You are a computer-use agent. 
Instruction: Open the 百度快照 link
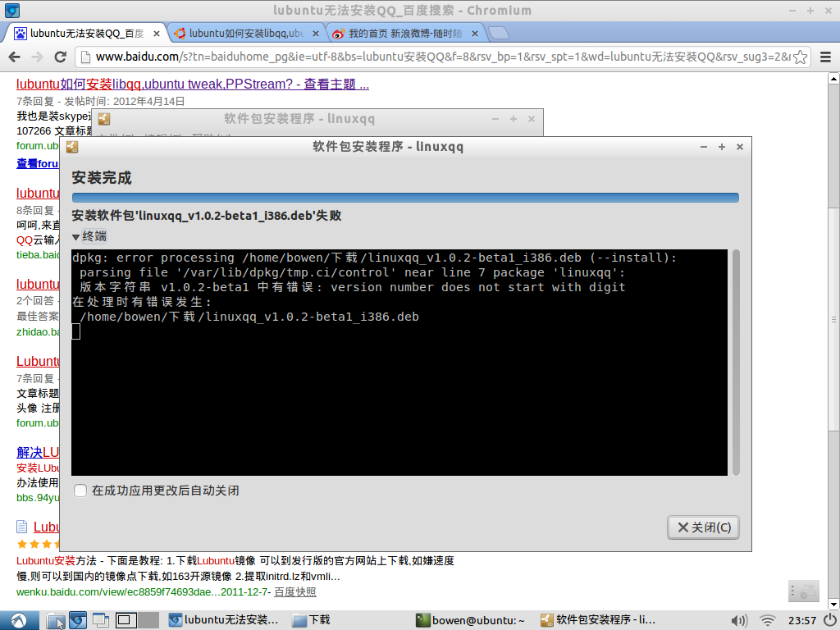295,592
